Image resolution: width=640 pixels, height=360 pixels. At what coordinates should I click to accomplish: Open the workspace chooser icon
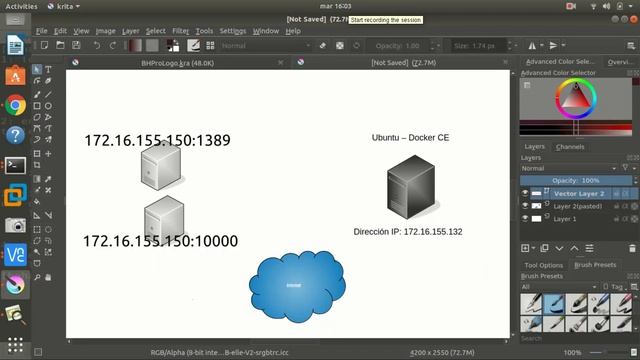(x=631, y=45)
